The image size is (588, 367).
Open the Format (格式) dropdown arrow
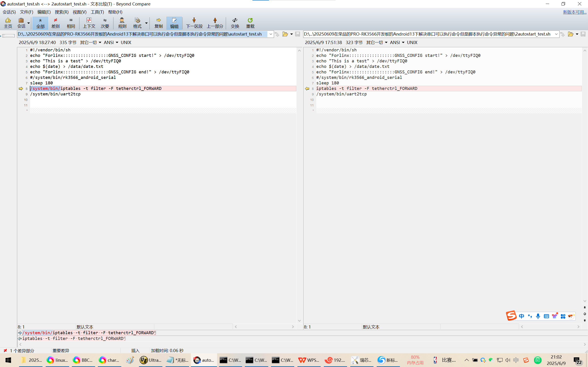pos(146,23)
